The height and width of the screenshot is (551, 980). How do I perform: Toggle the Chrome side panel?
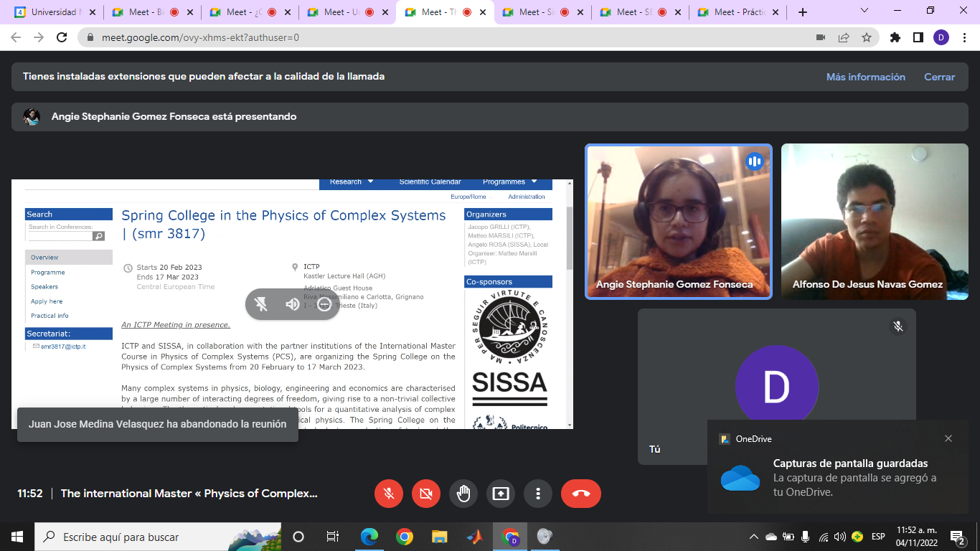918,37
